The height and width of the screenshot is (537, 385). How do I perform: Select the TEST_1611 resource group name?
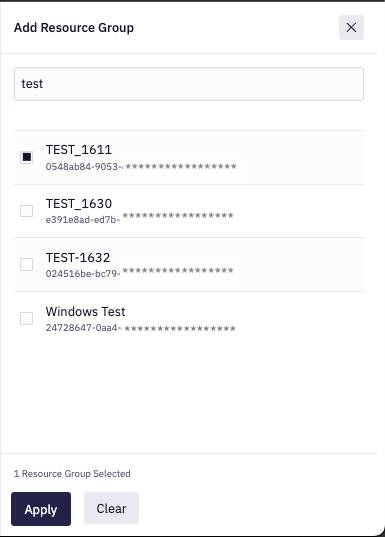point(79,150)
